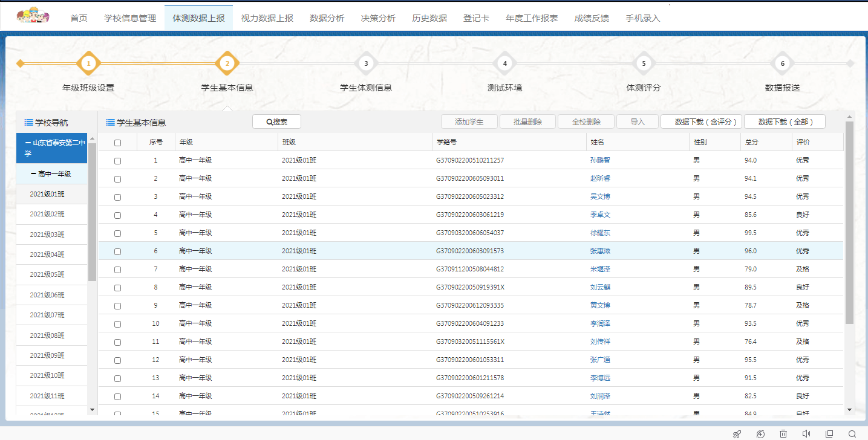Image resolution: width=868 pixels, height=440 pixels.
Task: Click the 体测评分 step label
Action: click(644, 88)
